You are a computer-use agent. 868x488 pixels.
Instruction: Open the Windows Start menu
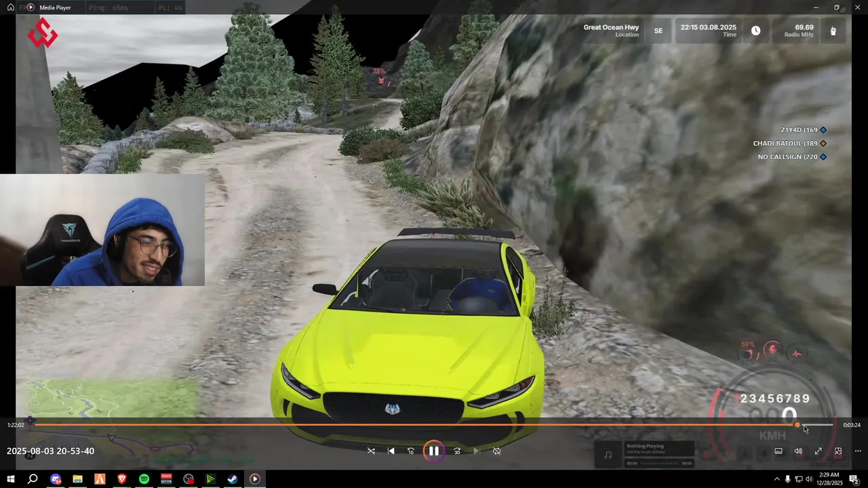[11, 479]
